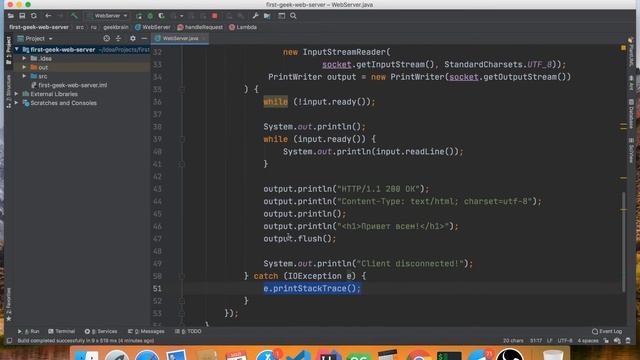
Task: Click the Open folder toolbar icon
Action: (11, 16)
